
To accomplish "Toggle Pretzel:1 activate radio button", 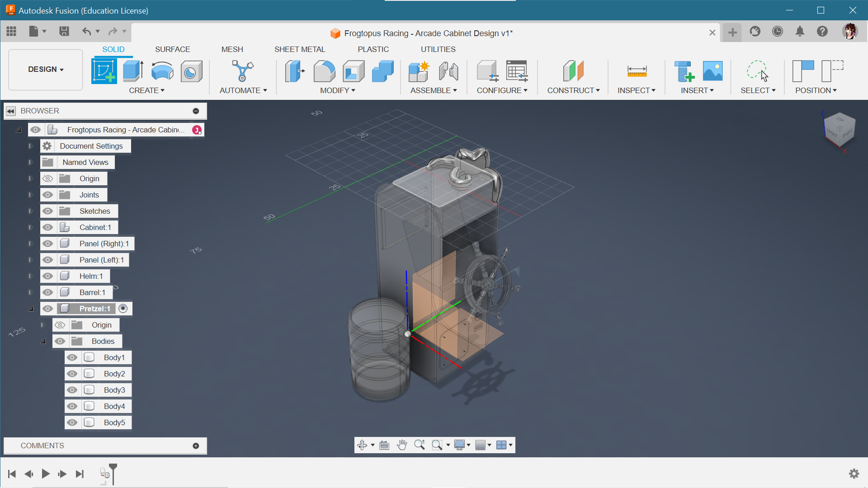I will [x=123, y=309].
